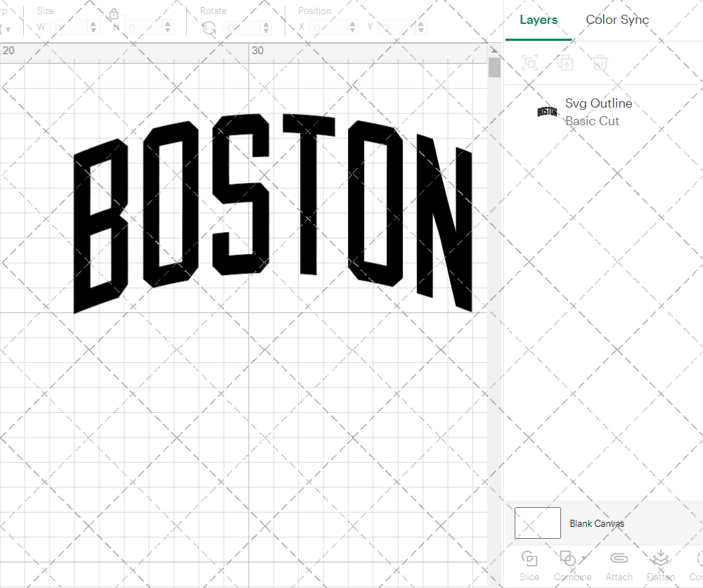
Task: Click the Blank Canvas color swatch
Action: (537, 523)
